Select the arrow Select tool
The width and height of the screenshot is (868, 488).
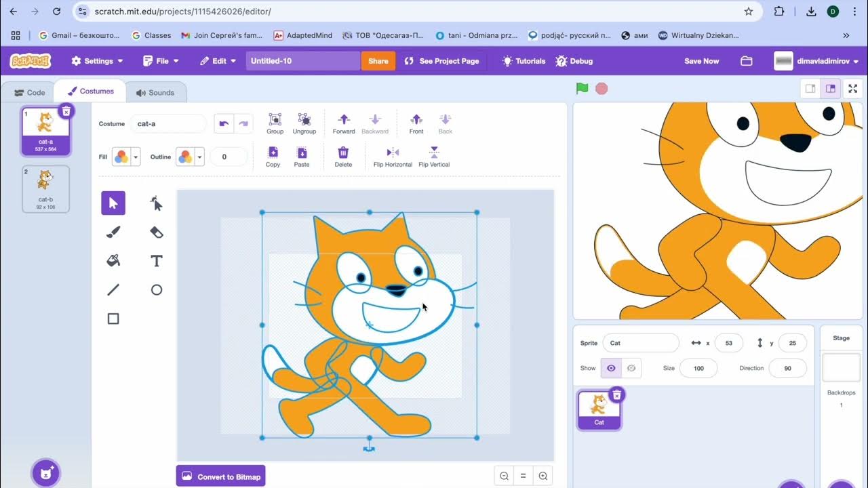click(x=113, y=203)
